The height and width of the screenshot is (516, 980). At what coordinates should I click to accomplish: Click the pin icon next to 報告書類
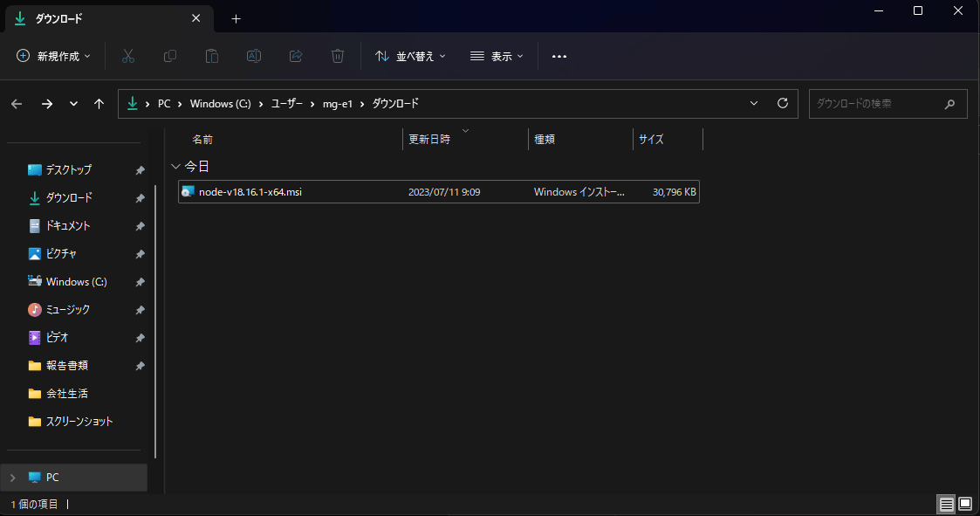point(140,366)
